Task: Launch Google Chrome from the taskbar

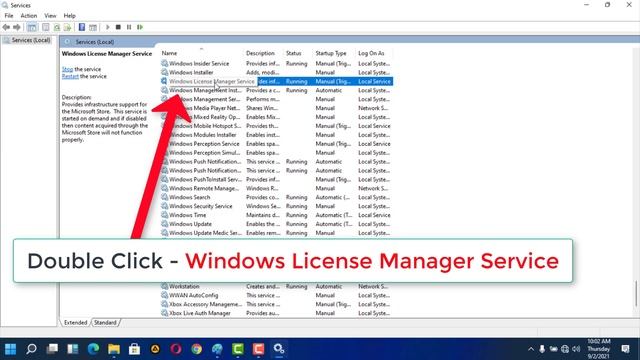Action: click(196, 349)
